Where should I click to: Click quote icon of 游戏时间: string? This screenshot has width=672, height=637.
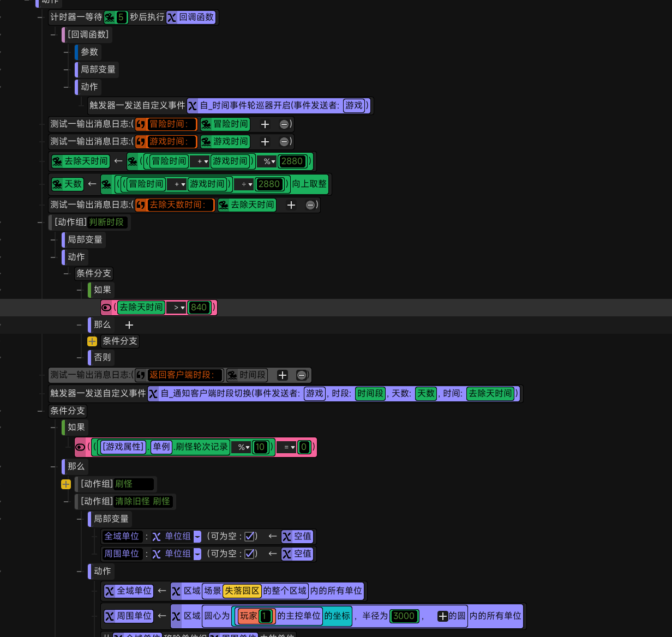click(x=141, y=142)
